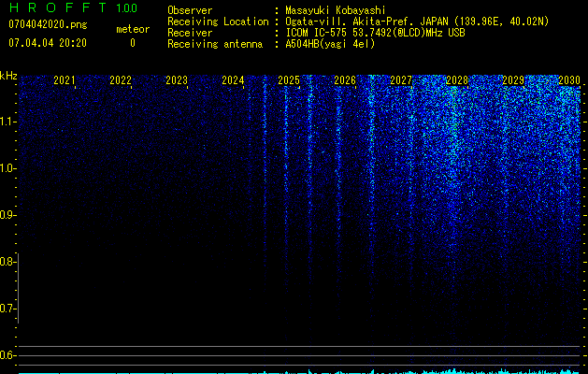Click the 2023 time marker
The image size is (588, 374).
[177, 80]
